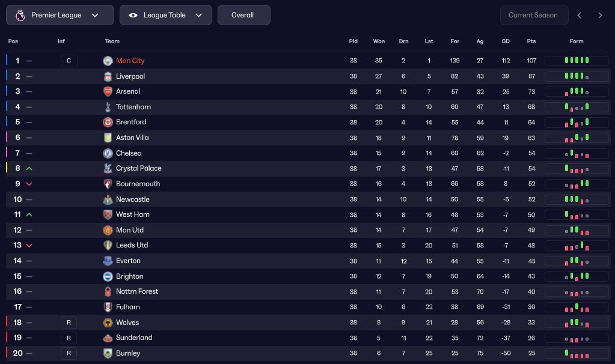
Task: Click the Premier League lion logo
Action: [20, 15]
